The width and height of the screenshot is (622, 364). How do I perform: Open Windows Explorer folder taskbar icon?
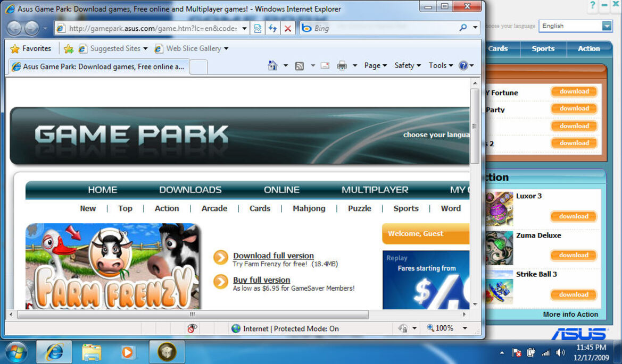(92, 352)
